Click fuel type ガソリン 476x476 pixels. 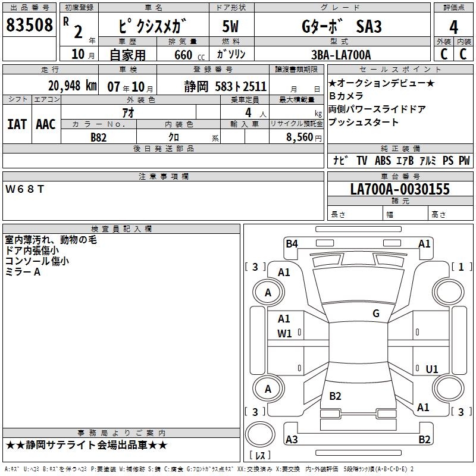231,54
